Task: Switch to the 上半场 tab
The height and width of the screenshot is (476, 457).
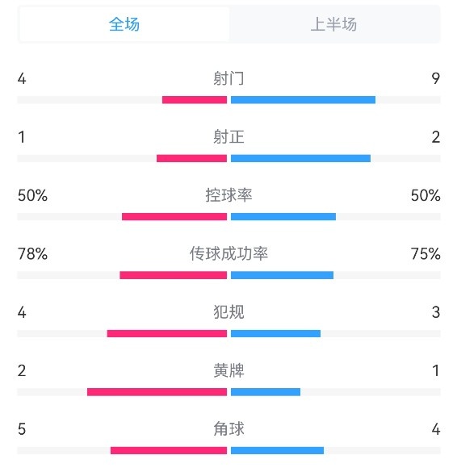Action: [333, 24]
